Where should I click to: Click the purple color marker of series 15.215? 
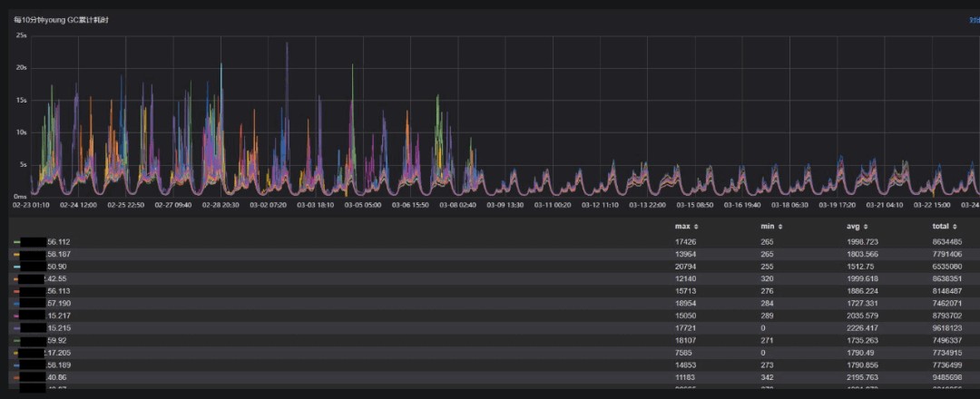click(17, 327)
